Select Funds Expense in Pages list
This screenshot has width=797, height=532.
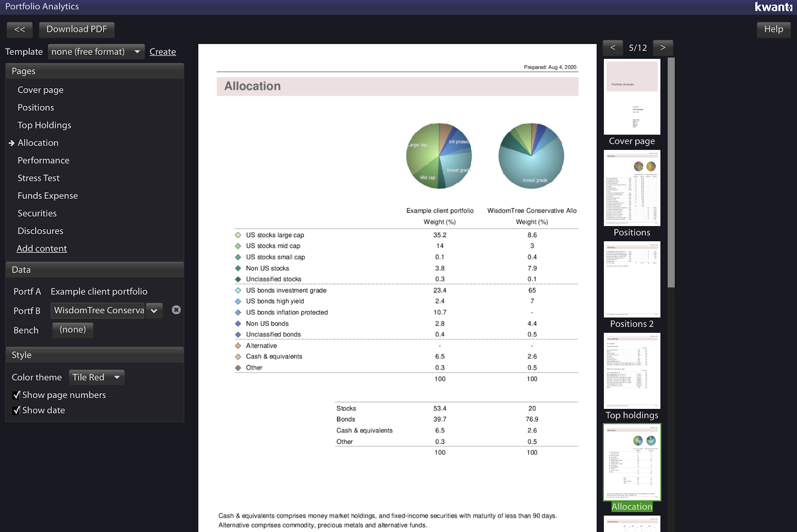click(x=48, y=196)
